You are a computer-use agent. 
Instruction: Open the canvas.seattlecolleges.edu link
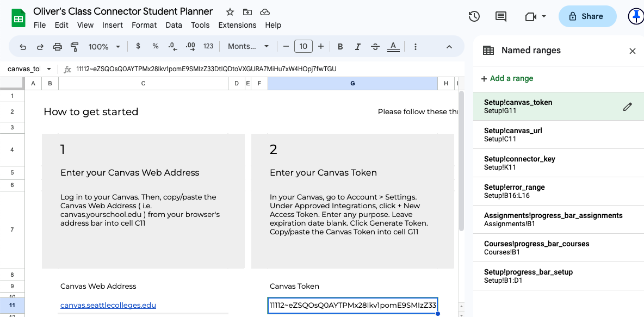tap(108, 306)
